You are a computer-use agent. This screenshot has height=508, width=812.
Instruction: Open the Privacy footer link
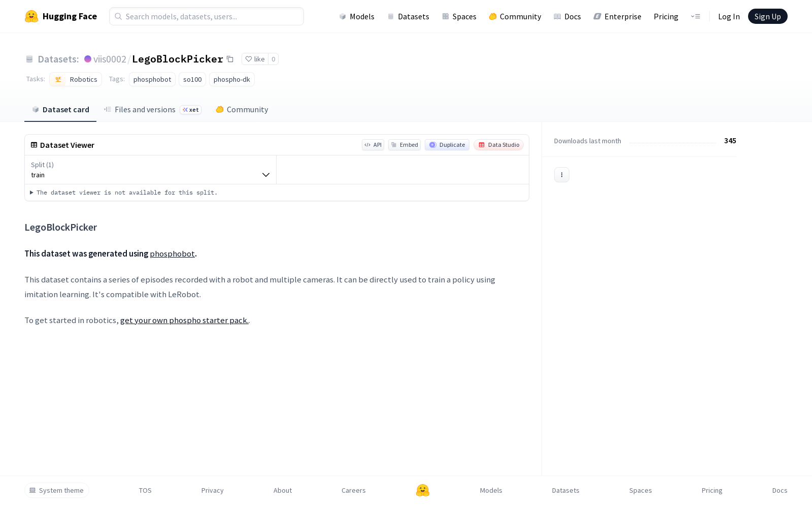pyautogui.click(x=213, y=490)
